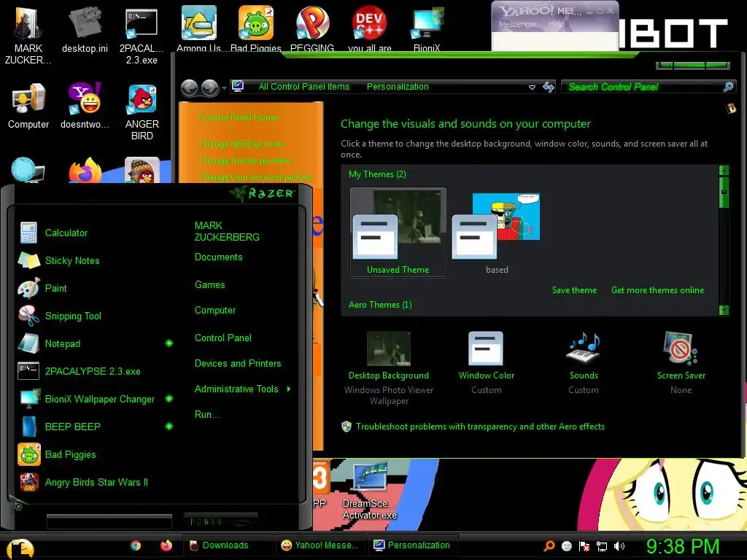Expand BEEP BEEP jump list indicator

click(x=169, y=426)
